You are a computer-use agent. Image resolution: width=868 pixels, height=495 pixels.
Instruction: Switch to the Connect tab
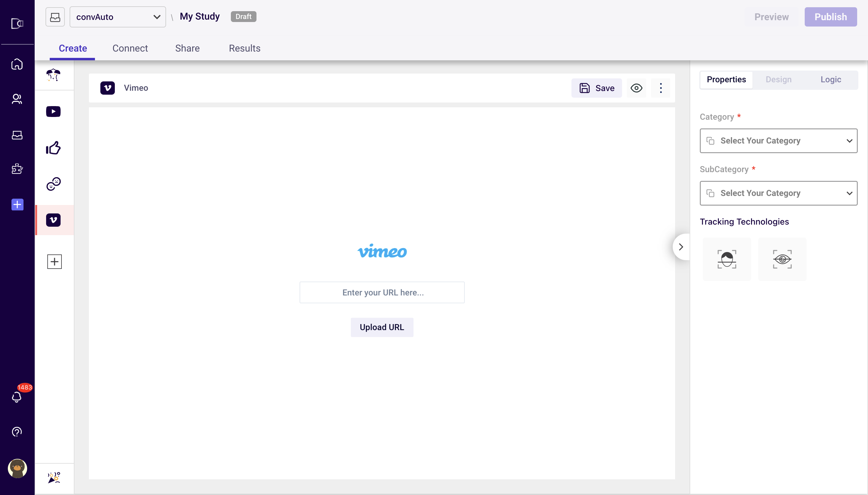(x=130, y=48)
